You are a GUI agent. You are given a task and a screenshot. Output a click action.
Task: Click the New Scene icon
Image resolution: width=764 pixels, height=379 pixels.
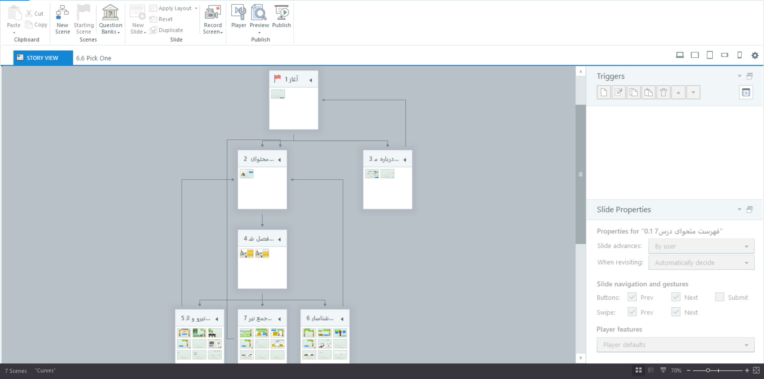[x=62, y=13]
